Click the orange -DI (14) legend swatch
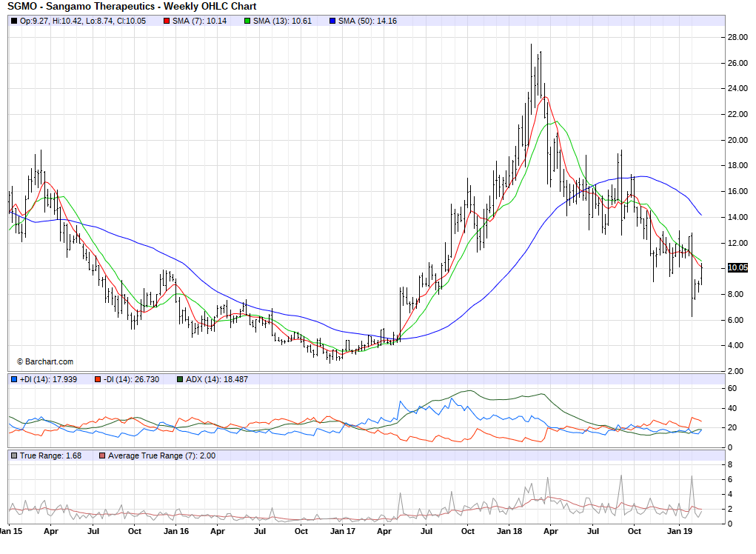Screen dimensions: 756x554 click(98, 379)
